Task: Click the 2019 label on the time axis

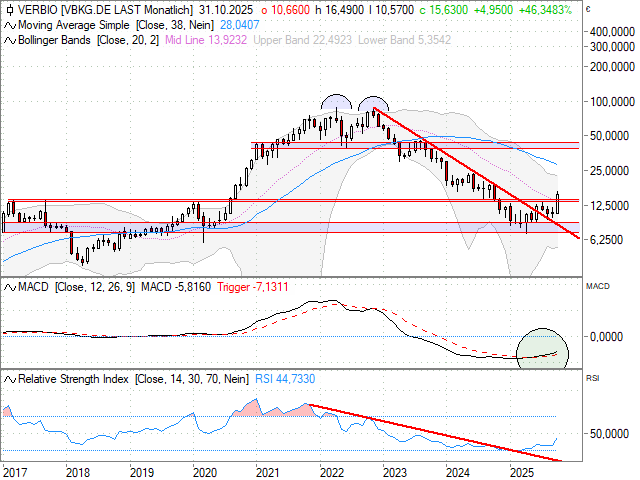Action: point(141,470)
